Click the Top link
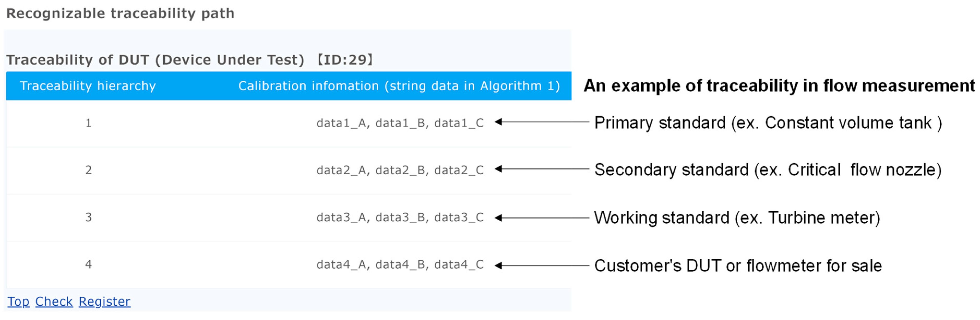The height and width of the screenshot is (320, 980). pos(18,301)
